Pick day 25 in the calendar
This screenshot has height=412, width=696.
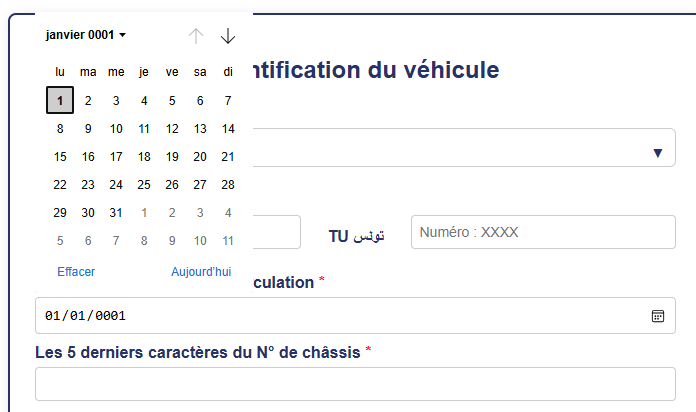[144, 184]
